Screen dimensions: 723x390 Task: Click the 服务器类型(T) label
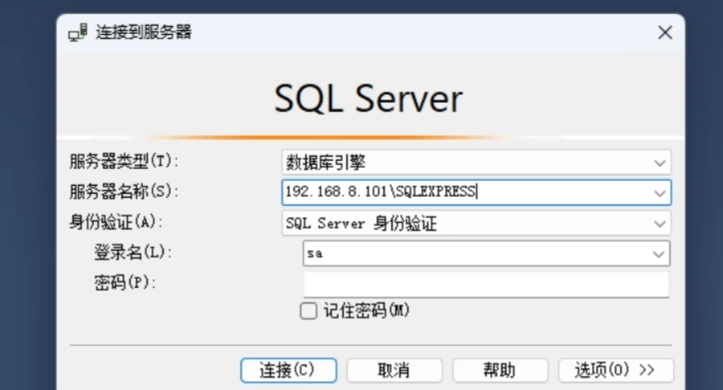[124, 161]
